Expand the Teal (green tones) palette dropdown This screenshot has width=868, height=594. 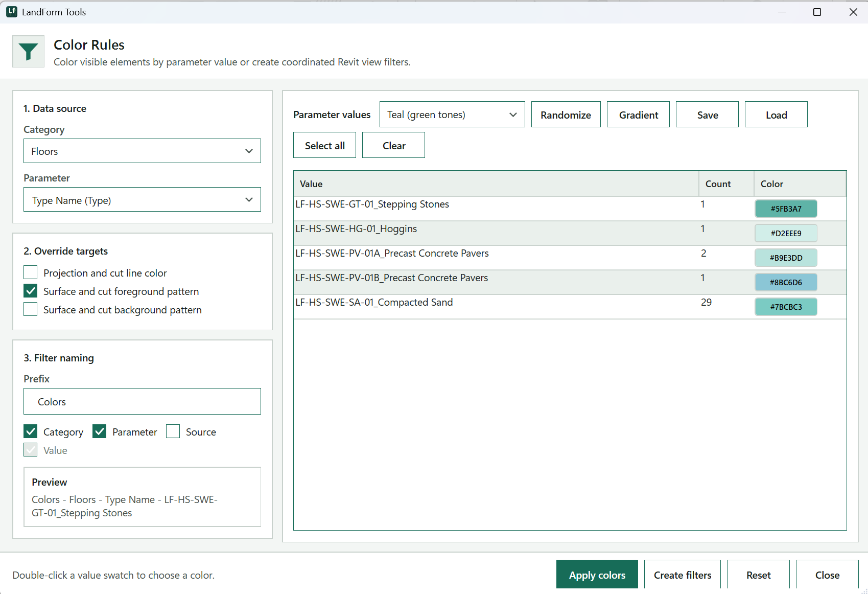click(452, 115)
